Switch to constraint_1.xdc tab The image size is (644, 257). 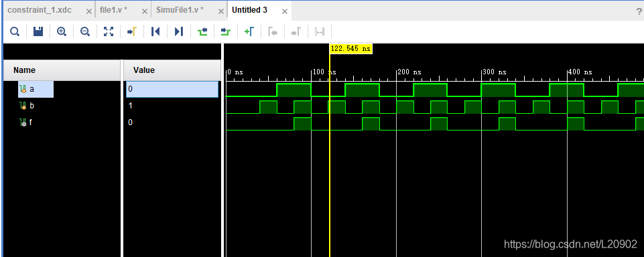(x=40, y=10)
